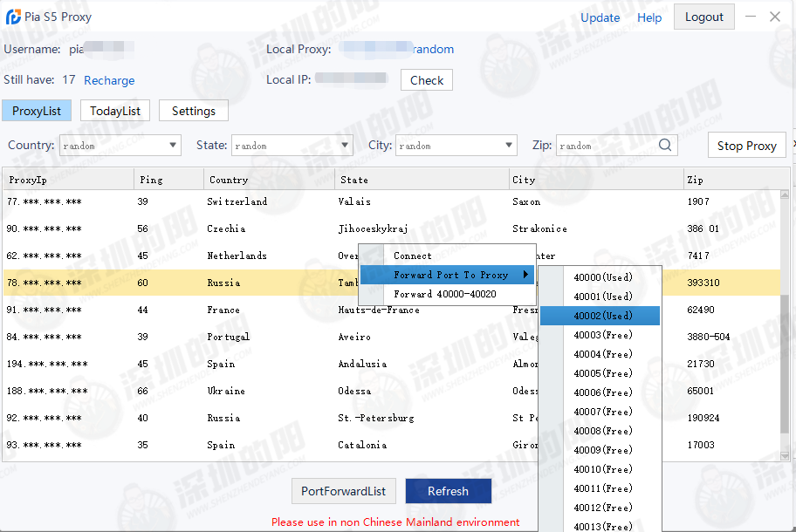The image size is (796, 532).
Task: Expand the State dropdown
Action: tap(346, 146)
